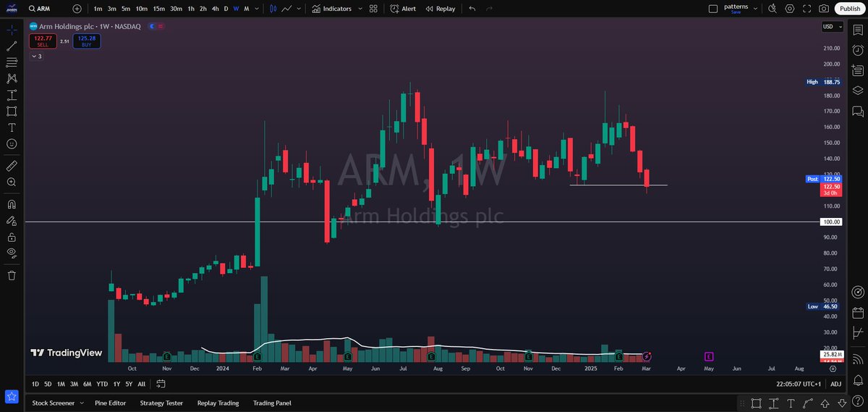Select the zoom in tool
The width and height of the screenshot is (868, 412).
[12, 182]
